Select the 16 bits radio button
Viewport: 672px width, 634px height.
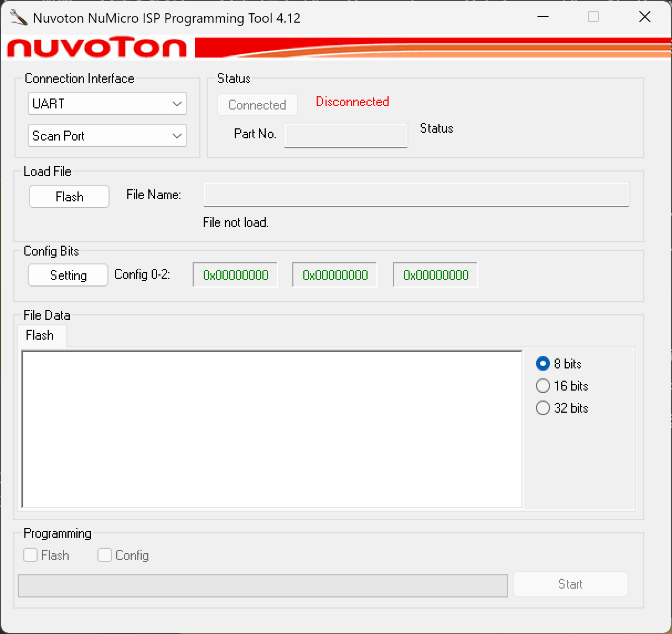point(562,386)
